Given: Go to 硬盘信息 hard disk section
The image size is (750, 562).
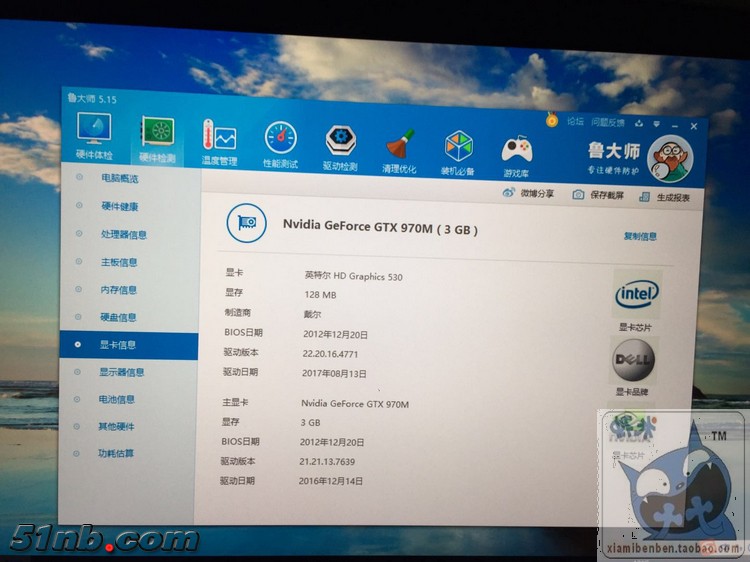Looking at the screenshot, I should 118,317.
